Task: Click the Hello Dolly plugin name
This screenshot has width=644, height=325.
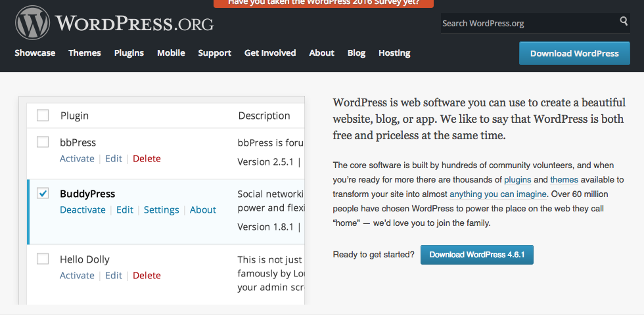Action: click(85, 259)
